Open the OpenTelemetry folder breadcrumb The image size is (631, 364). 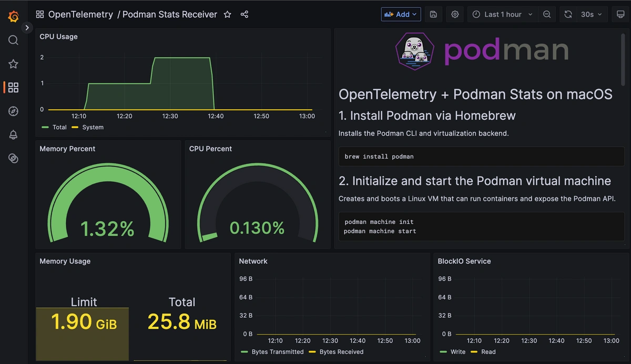click(x=80, y=15)
